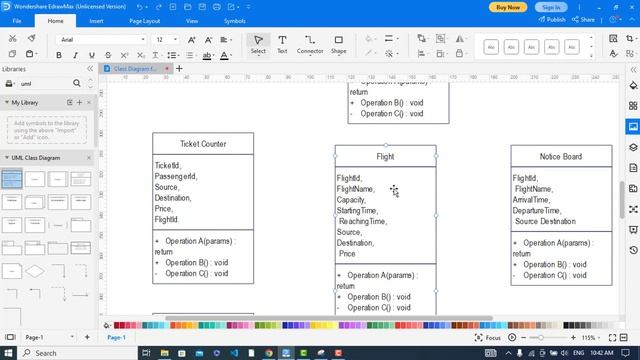
Task: Activate the Select pointer tool
Action: 258,44
